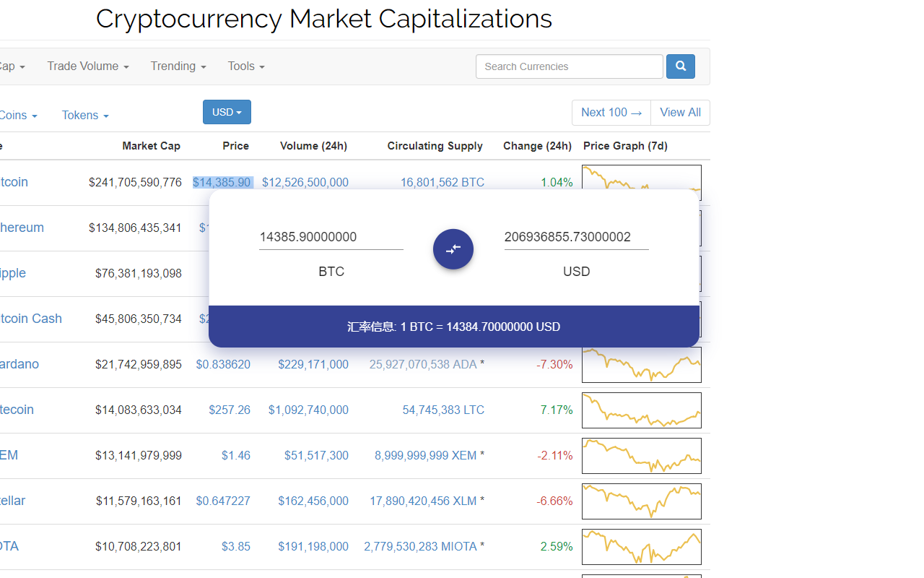Open the Tokens filter dropdown
The width and height of the screenshot is (924, 578).
[85, 116]
